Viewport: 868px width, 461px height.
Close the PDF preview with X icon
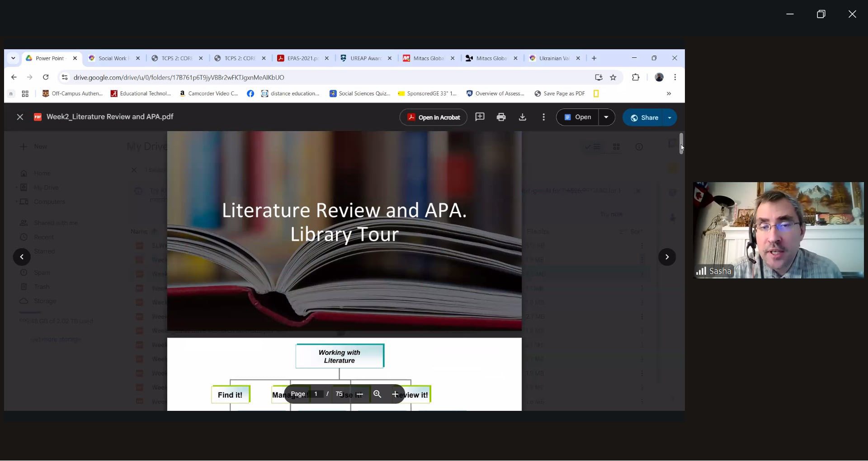(x=20, y=117)
